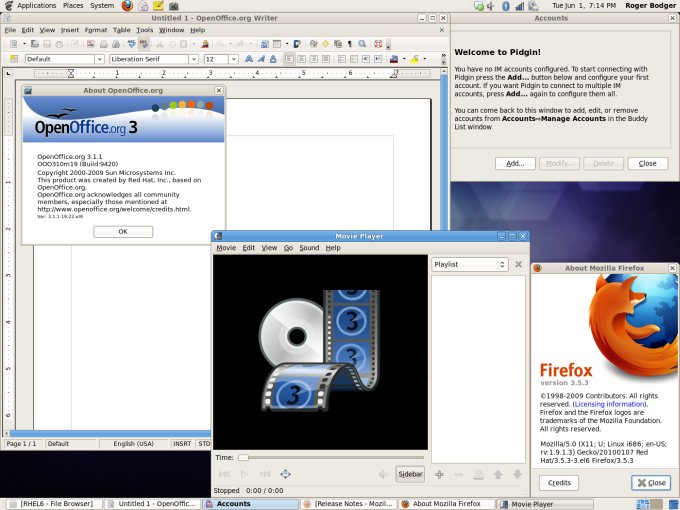Expand the font size 12 dropdown
Screen dimensions: 680x510
tap(233, 59)
